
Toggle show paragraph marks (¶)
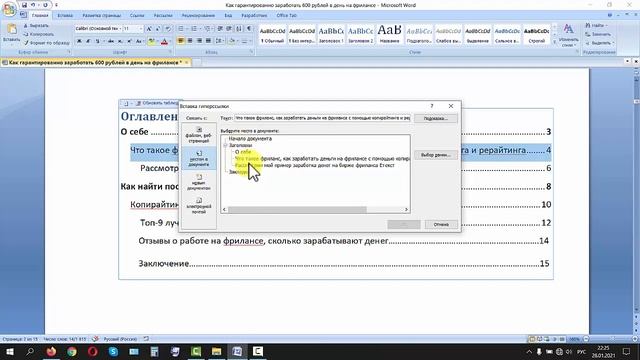click(x=249, y=29)
